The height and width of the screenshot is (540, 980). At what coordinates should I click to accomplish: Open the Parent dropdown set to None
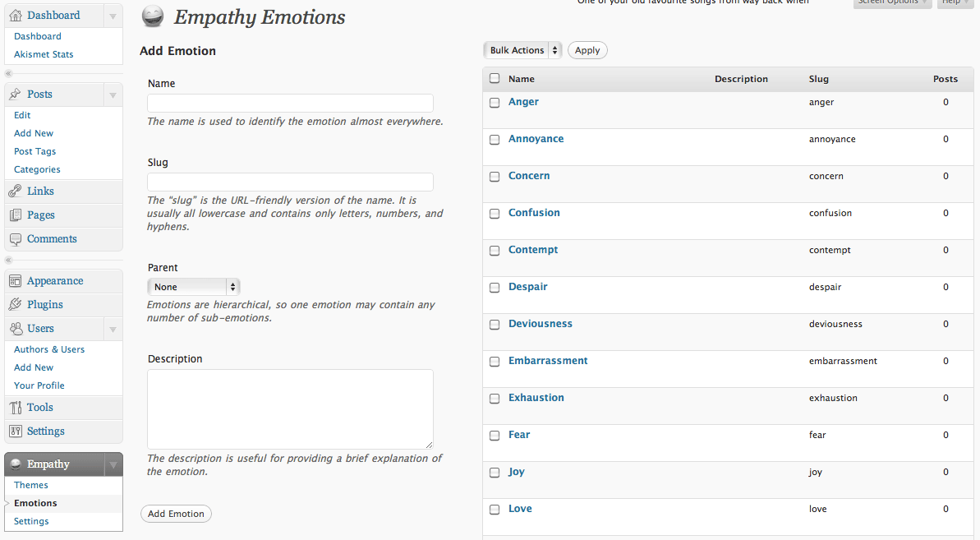point(194,287)
